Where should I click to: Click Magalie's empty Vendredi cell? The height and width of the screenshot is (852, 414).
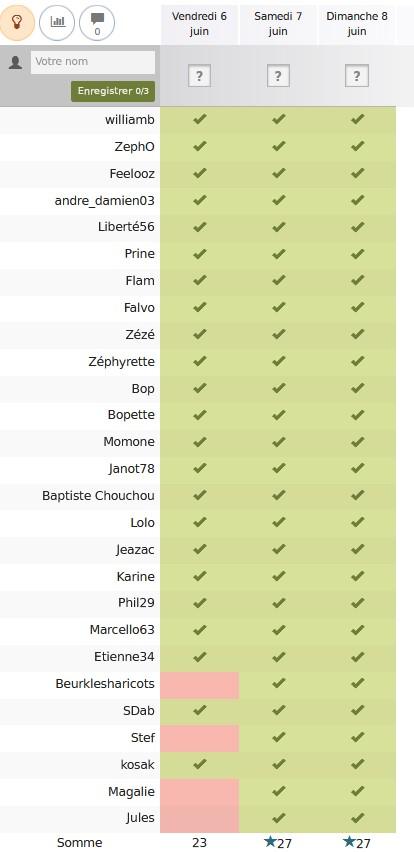tap(199, 792)
